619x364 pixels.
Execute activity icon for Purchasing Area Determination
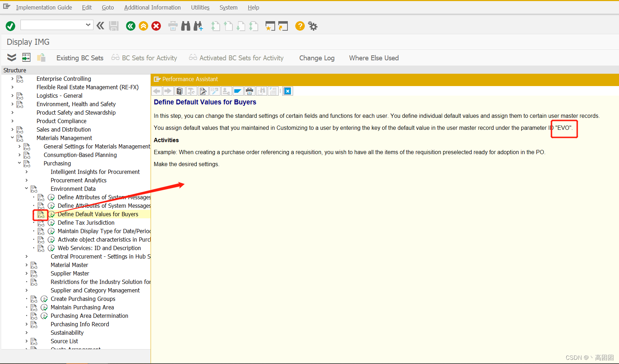pos(44,316)
